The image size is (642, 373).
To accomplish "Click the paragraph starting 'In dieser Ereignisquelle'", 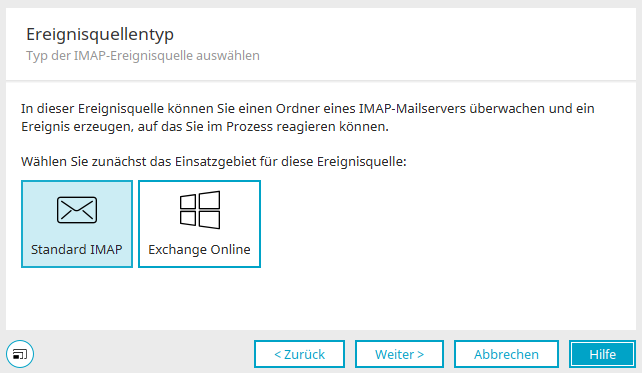I will [x=307, y=118].
